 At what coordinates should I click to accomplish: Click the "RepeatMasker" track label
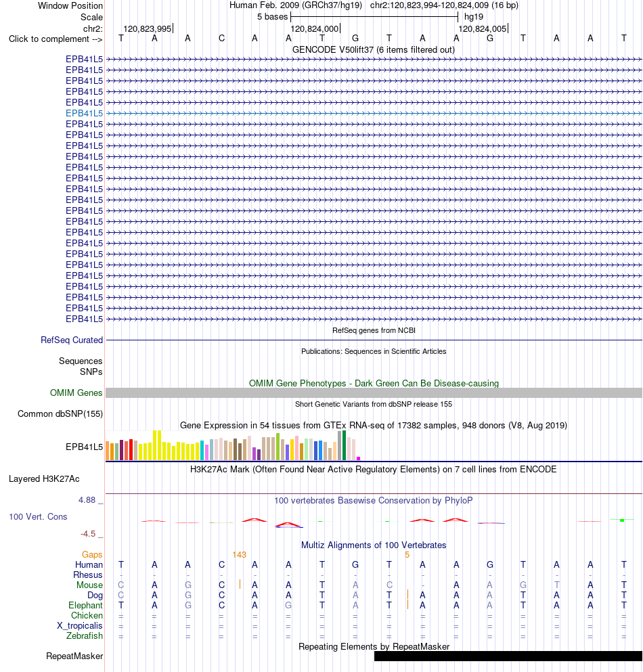[74, 656]
